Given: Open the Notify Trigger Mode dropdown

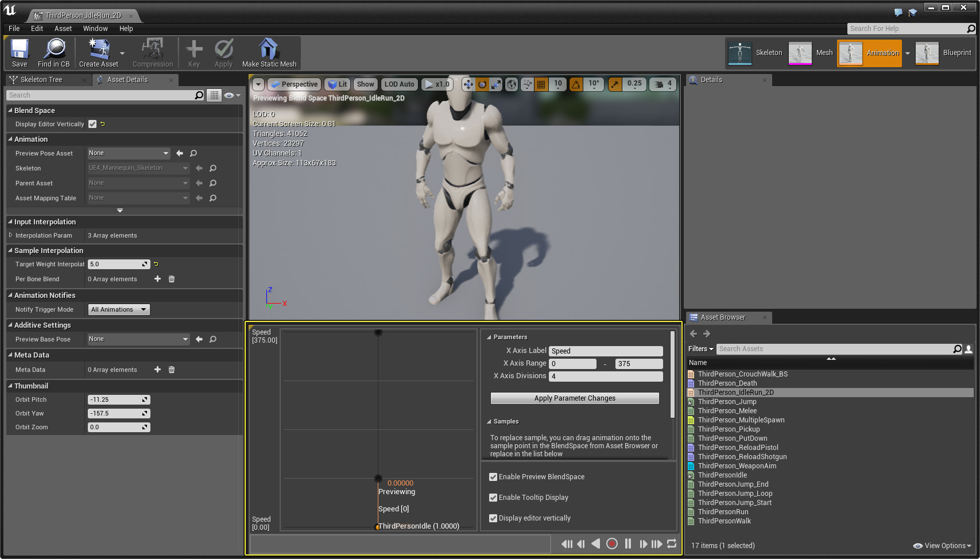Looking at the screenshot, I should (x=119, y=309).
